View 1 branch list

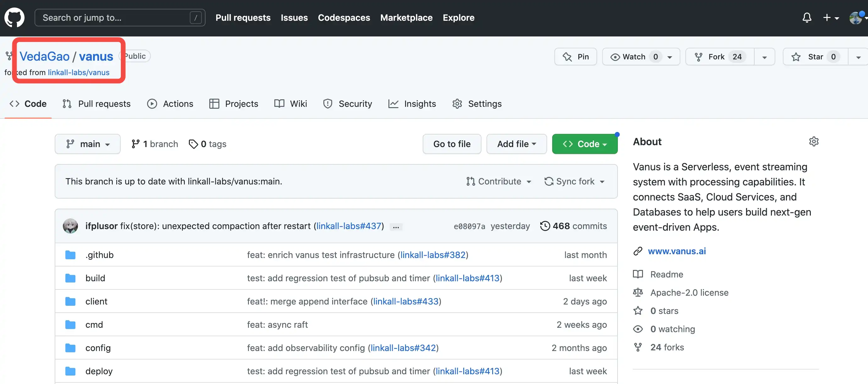pyautogui.click(x=155, y=144)
